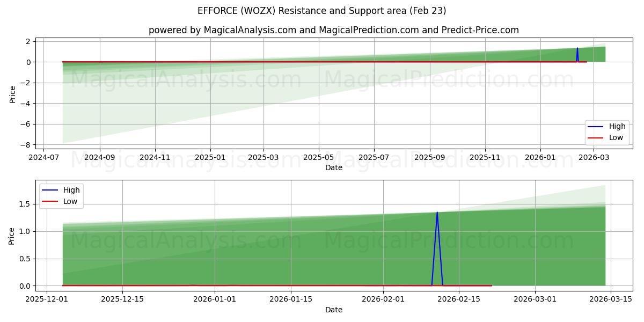Viewport: 644px width, 322px height.
Task: Click the blue High marker in bottom legend
Action: [51, 190]
